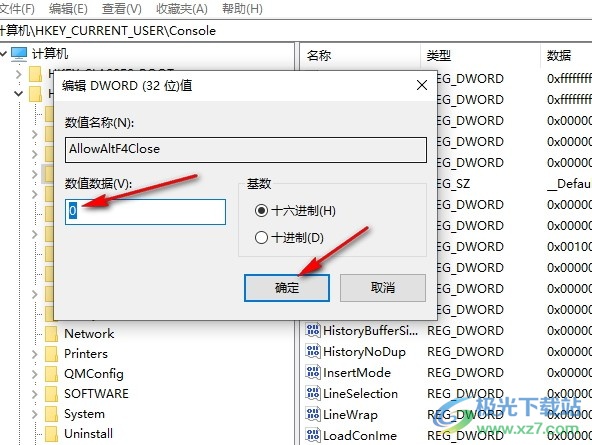
Task: Select 十进制(D) decimal radio button
Action: [x=261, y=238]
